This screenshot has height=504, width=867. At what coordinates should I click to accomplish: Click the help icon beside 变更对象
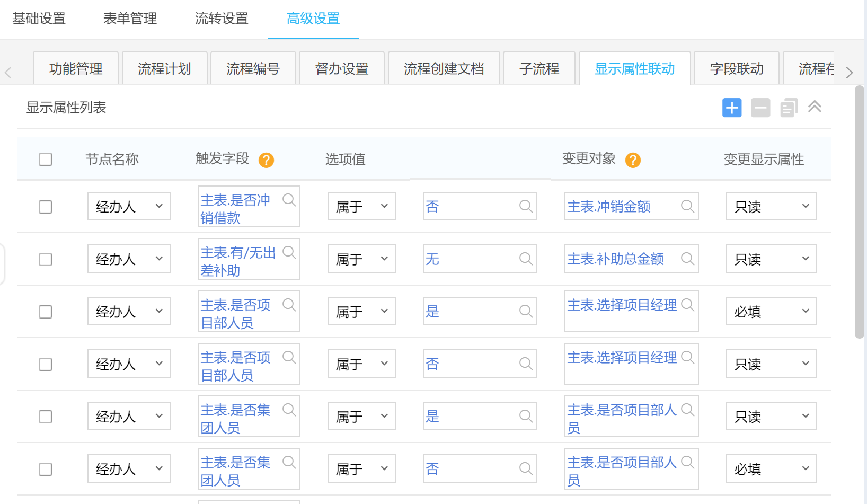(633, 160)
